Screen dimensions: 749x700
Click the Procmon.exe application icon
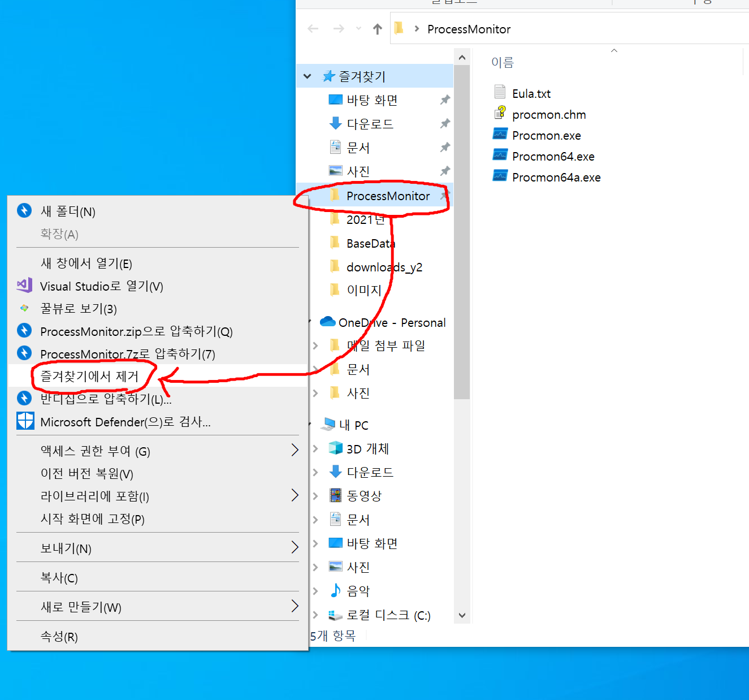click(500, 134)
